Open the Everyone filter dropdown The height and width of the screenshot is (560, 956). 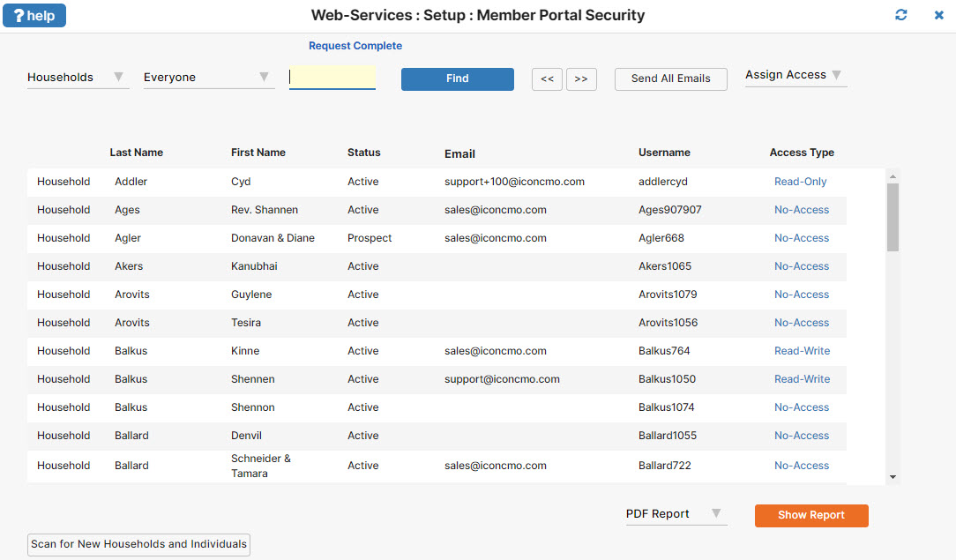pos(265,77)
